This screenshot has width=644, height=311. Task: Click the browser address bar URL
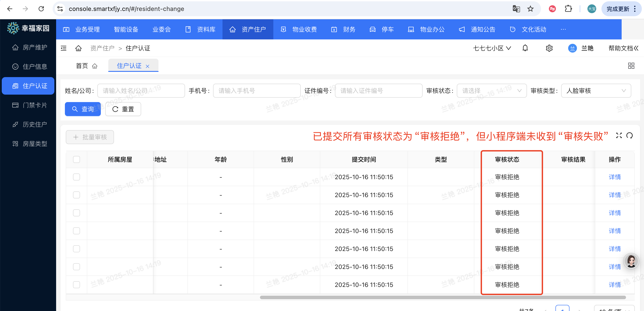pos(126,9)
